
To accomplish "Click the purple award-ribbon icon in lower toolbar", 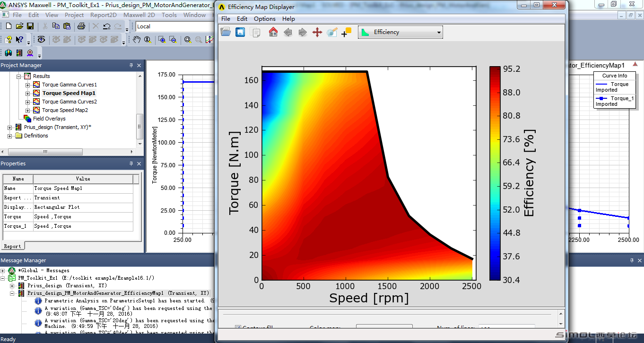I will (30, 53).
